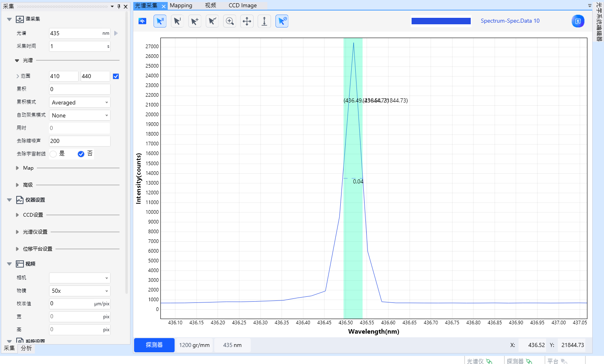The width and height of the screenshot is (604, 364).
Task: Click the blue waveform spectrum icon
Action: (143, 21)
